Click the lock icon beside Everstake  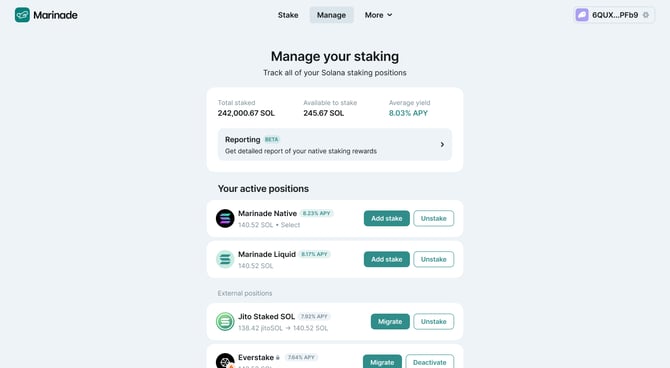pyautogui.click(x=278, y=357)
